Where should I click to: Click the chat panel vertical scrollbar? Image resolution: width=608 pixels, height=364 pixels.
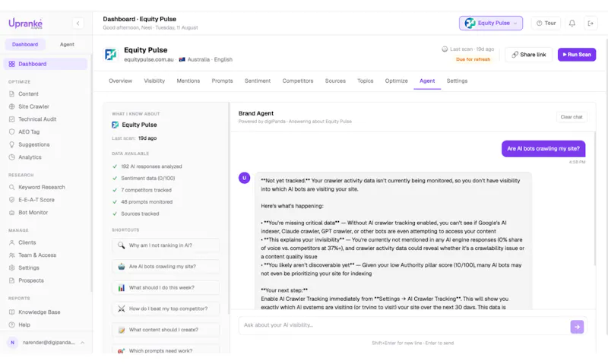(595, 198)
